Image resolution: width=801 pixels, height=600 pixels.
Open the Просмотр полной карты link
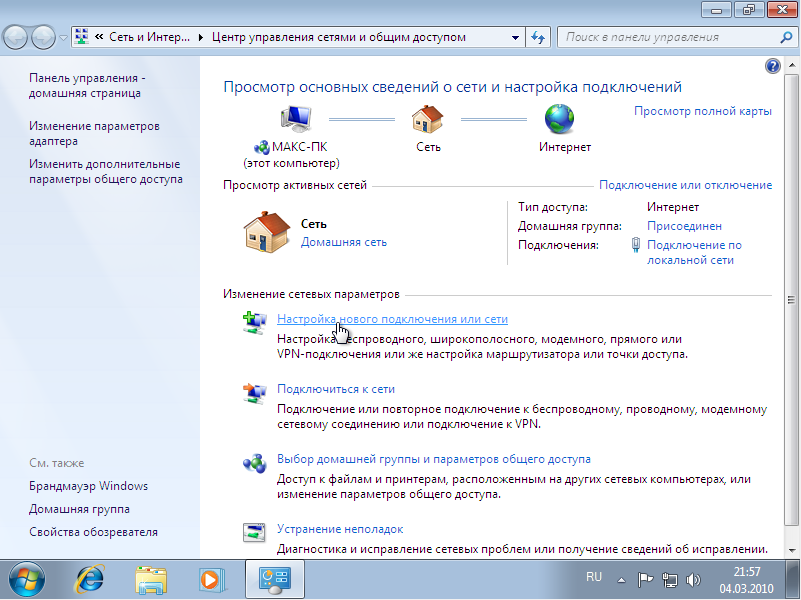tap(702, 111)
